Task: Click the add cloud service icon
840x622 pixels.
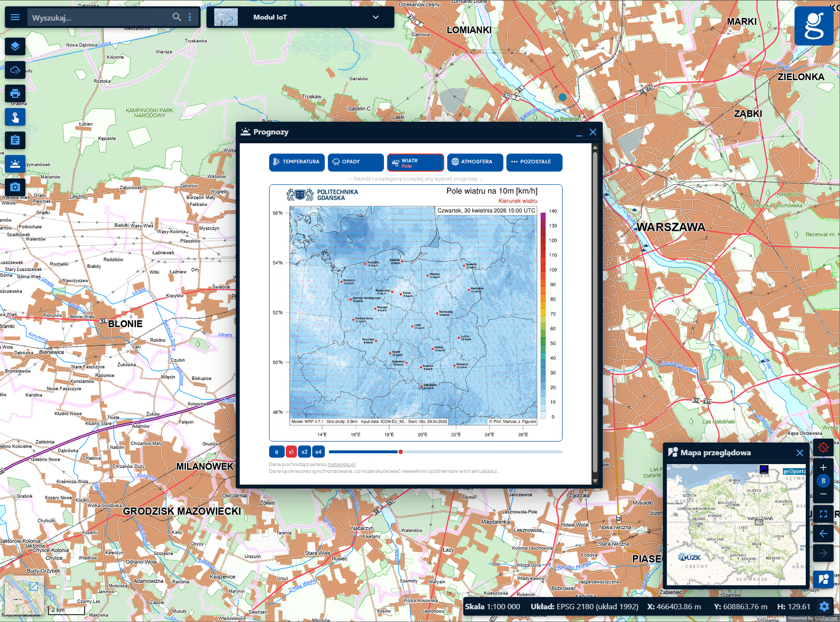Action: (x=15, y=70)
